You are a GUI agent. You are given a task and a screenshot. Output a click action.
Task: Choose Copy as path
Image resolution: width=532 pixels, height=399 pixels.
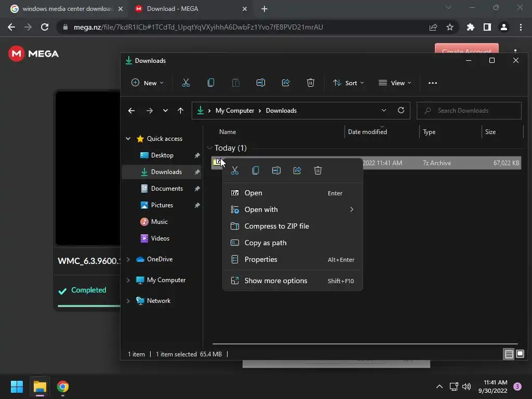click(292, 243)
